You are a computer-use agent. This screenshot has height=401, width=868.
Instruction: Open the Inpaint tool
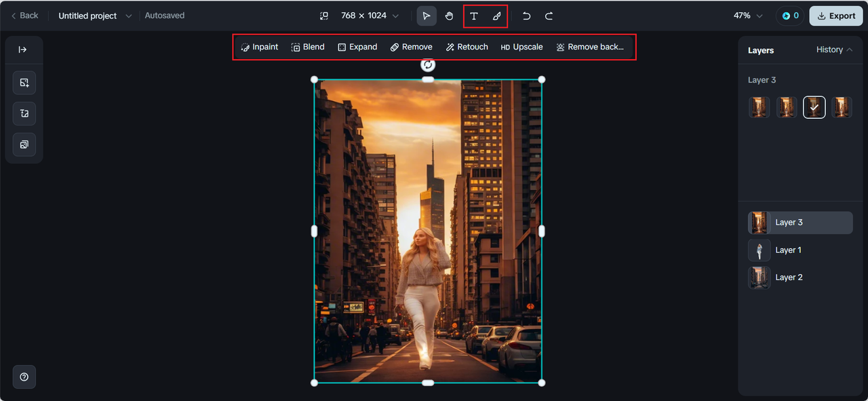click(259, 47)
